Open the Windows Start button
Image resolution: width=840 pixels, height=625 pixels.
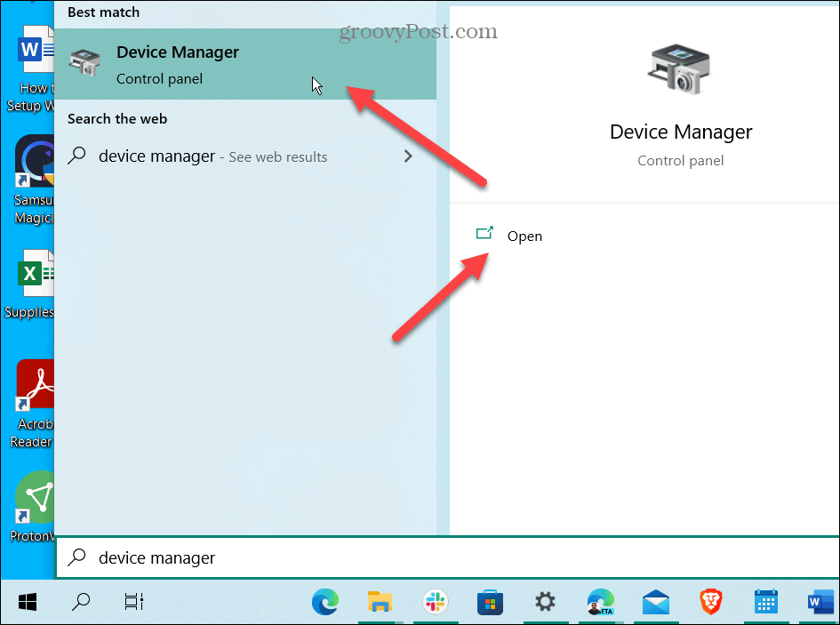pos(28,602)
